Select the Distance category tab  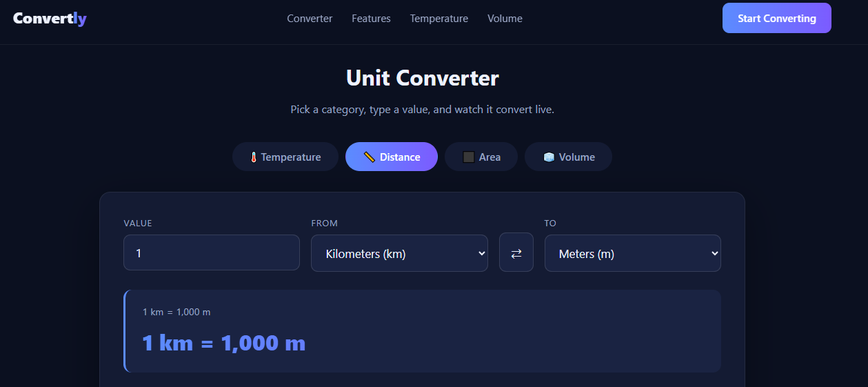(392, 157)
